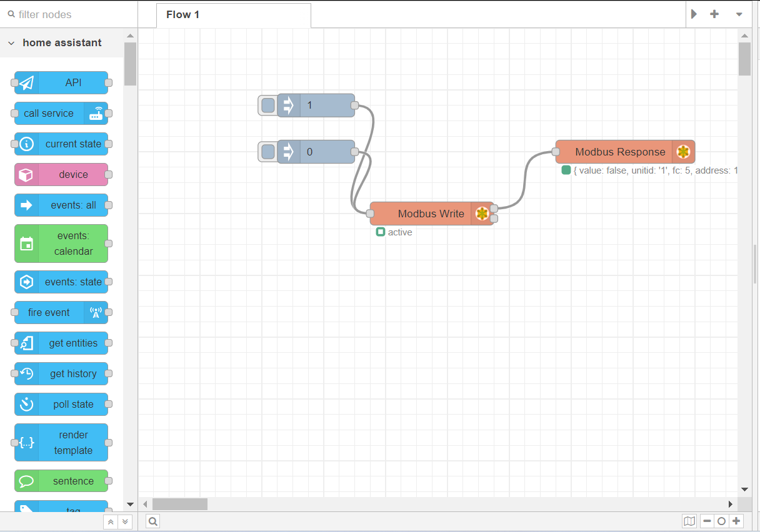
Task: Trigger the inject node labeled 1
Action: click(268, 106)
